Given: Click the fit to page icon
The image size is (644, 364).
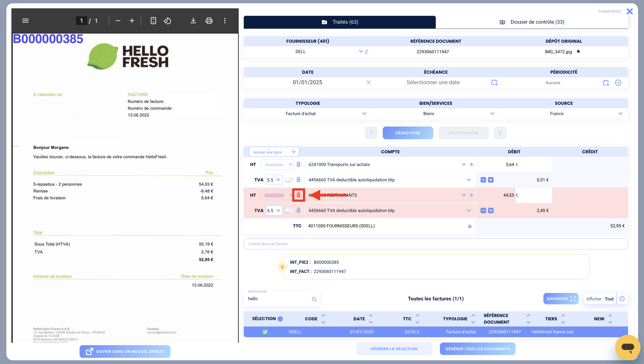Looking at the screenshot, I should (x=153, y=21).
